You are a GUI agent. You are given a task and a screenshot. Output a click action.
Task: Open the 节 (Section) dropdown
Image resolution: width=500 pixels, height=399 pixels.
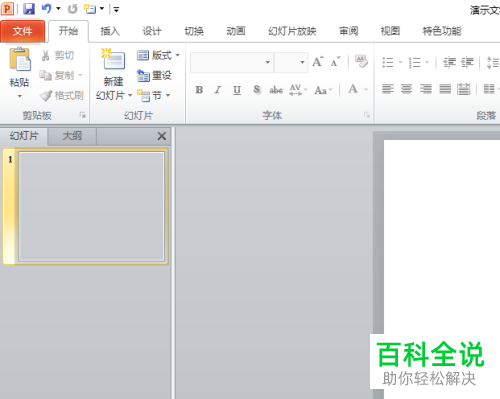154,96
